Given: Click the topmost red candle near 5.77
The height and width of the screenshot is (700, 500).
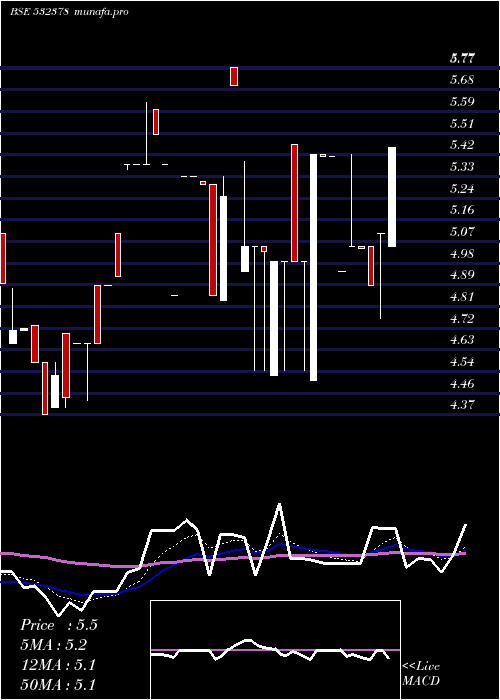Looking at the screenshot, I should click(234, 76).
